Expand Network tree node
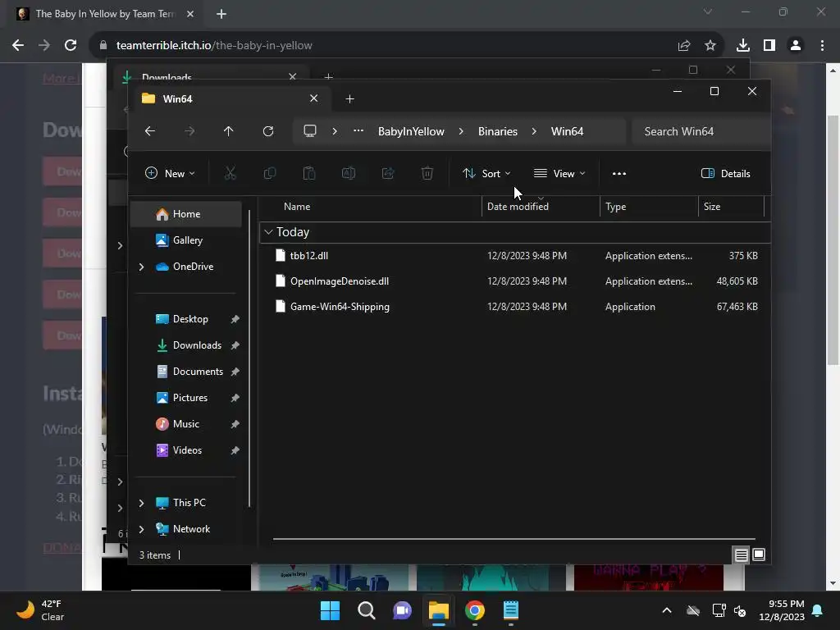Viewport: 840px width, 630px height. 141,529
